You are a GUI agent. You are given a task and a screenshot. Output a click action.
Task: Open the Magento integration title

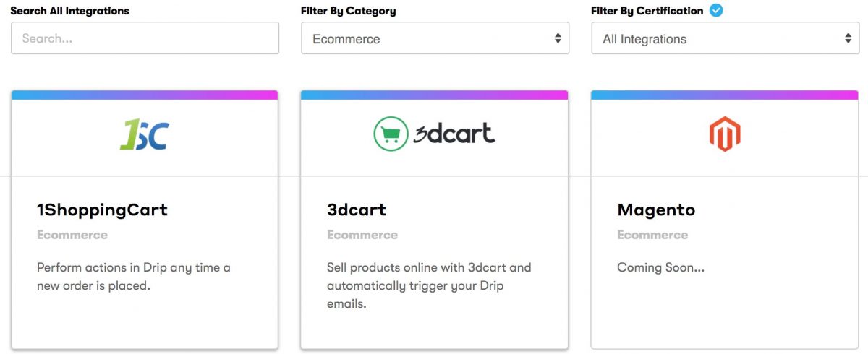(x=656, y=210)
